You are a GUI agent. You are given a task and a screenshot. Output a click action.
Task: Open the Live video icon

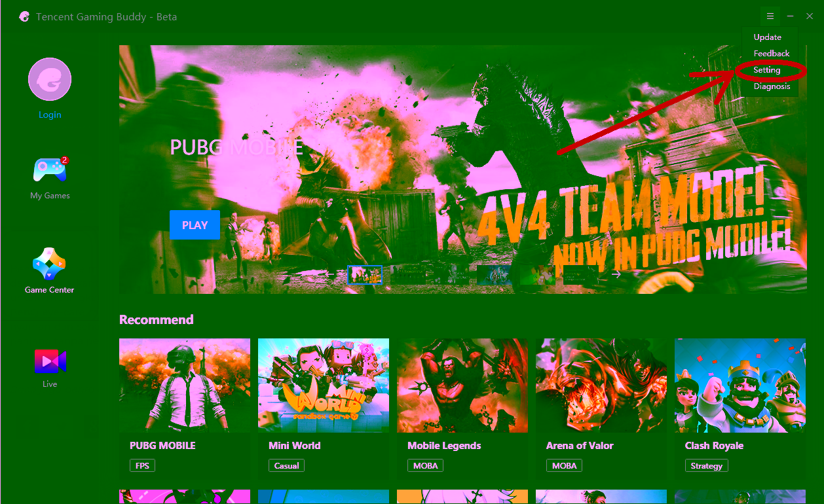pyautogui.click(x=50, y=361)
